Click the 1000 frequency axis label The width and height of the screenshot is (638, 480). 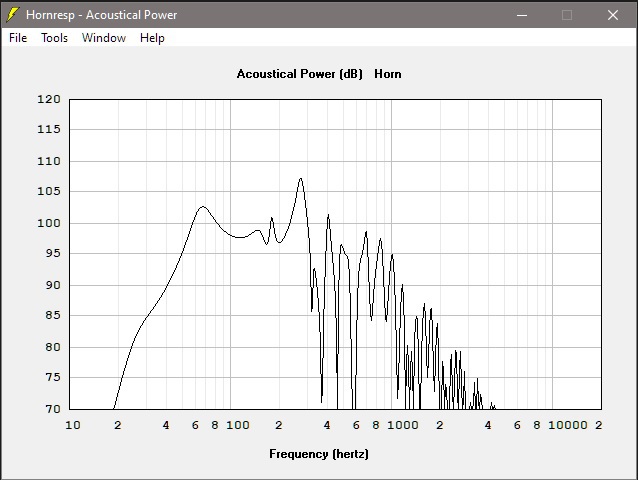tap(402, 425)
